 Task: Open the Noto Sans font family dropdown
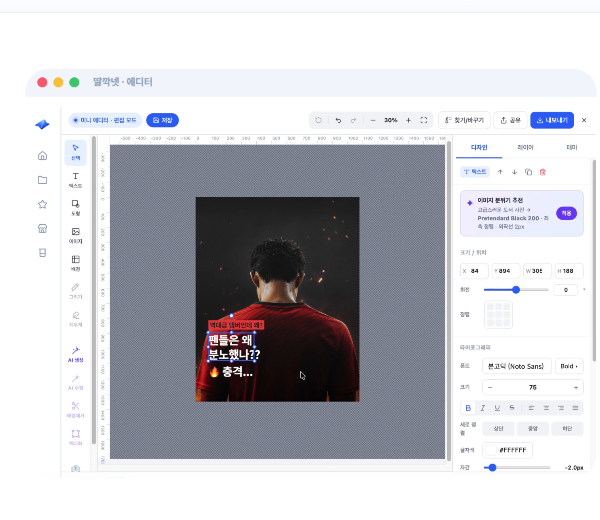(x=517, y=366)
